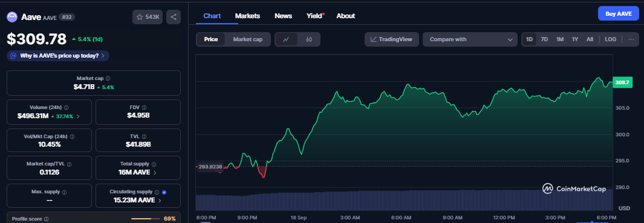The width and height of the screenshot is (644, 223).
Task: Open the Yield tab
Action: pyautogui.click(x=315, y=16)
